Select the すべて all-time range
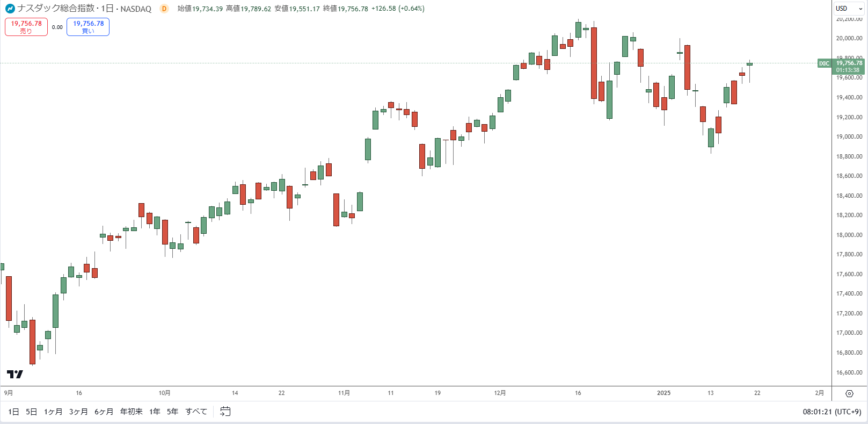The width and height of the screenshot is (868, 424). (196, 412)
